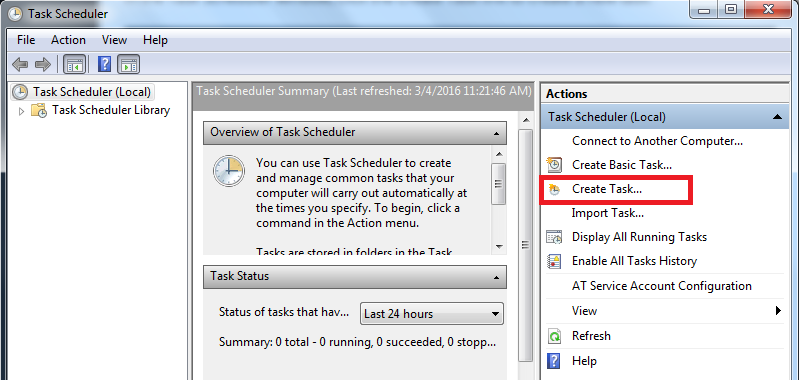Image resolution: width=799 pixels, height=380 pixels.
Task: Open the Action menu
Action: click(68, 40)
